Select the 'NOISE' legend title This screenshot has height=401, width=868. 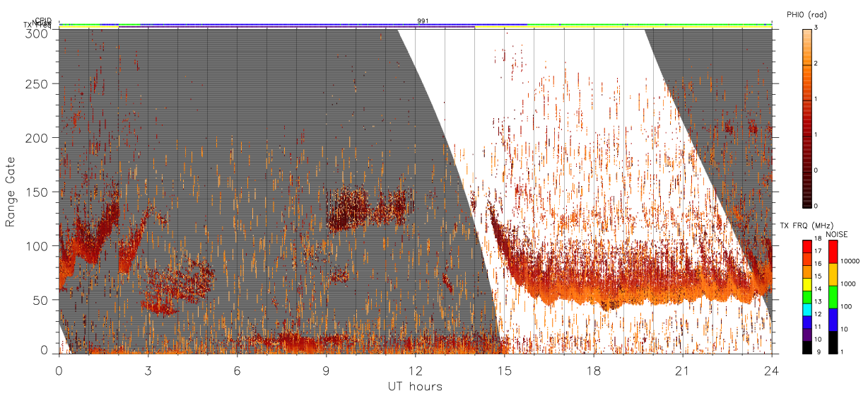(838, 233)
